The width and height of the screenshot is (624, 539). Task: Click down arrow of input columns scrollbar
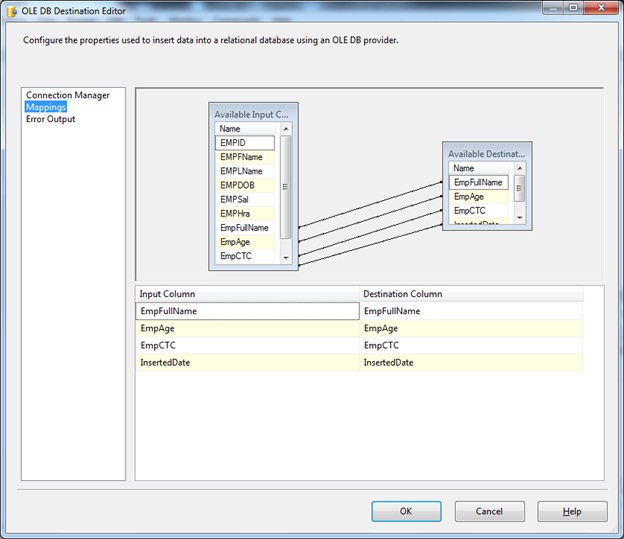(x=286, y=258)
